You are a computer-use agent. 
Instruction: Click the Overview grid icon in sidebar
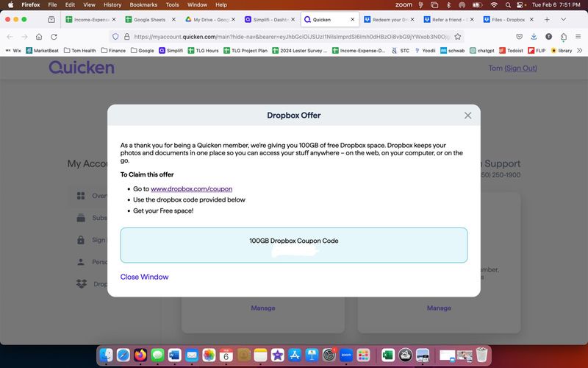(x=81, y=196)
